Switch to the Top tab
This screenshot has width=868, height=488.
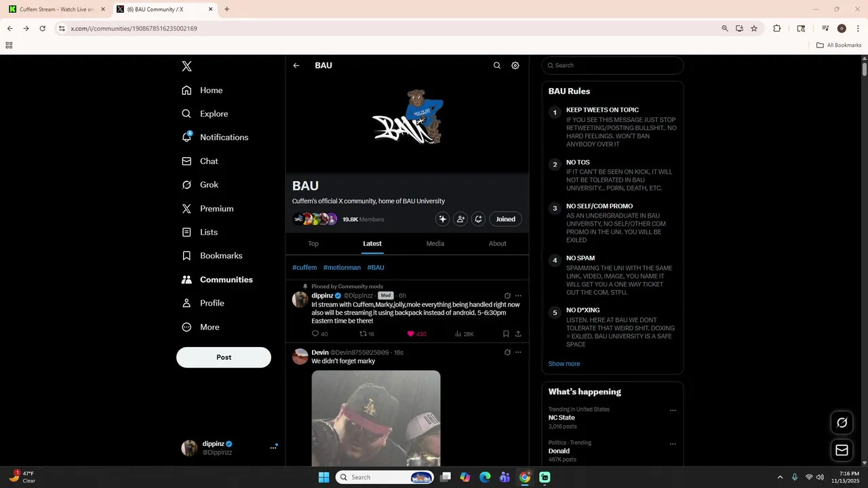pos(313,243)
